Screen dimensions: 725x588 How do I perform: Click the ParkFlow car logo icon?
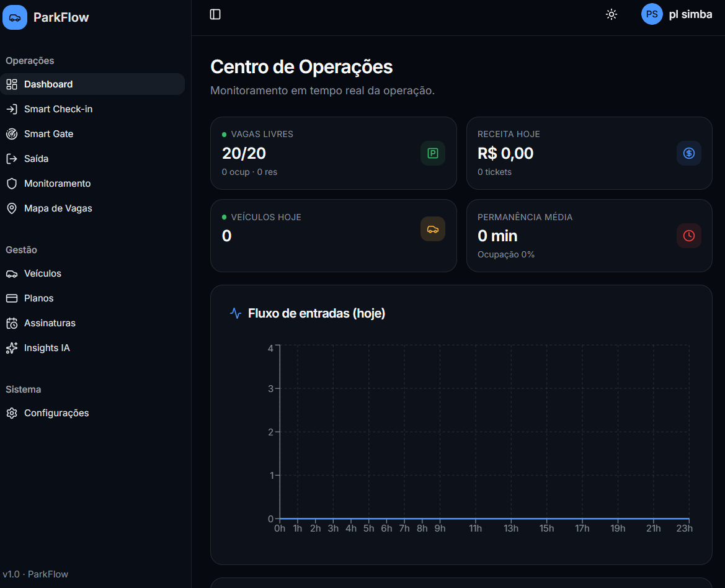pyautogui.click(x=15, y=17)
